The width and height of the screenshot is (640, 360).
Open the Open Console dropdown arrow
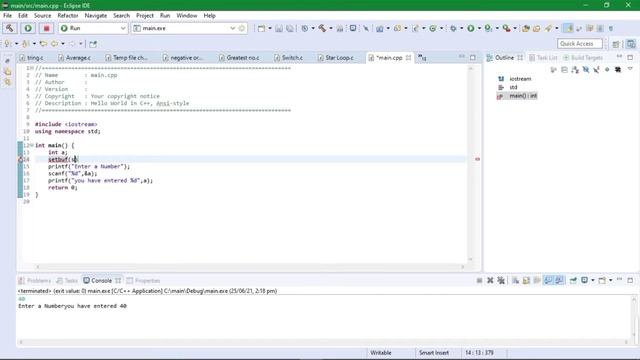611,280
